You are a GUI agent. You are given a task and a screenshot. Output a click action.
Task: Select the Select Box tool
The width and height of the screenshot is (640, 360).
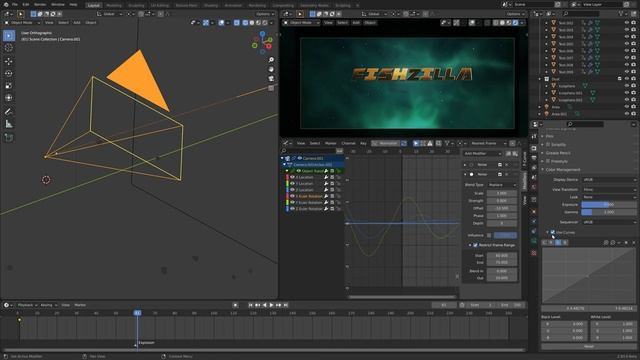tap(9, 36)
